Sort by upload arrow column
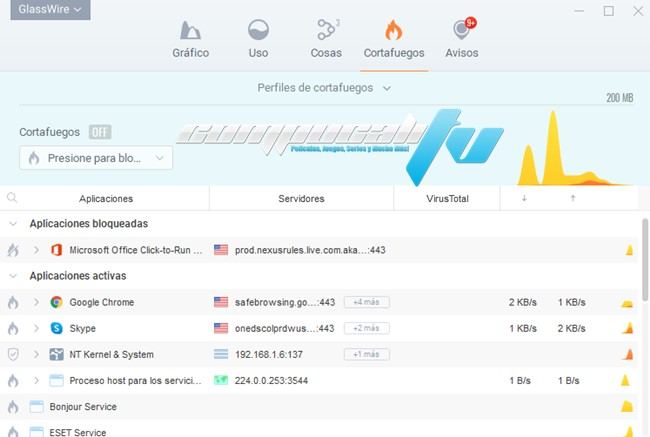650x437 pixels. [573, 198]
